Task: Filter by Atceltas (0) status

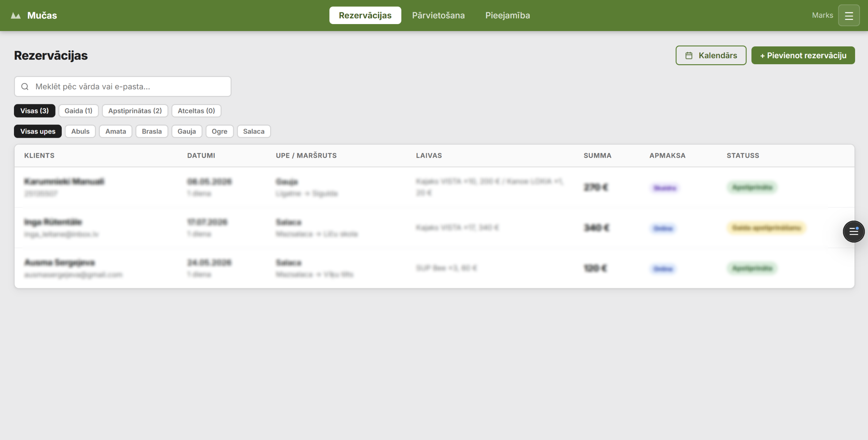Action: pyautogui.click(x=196, y=111)
